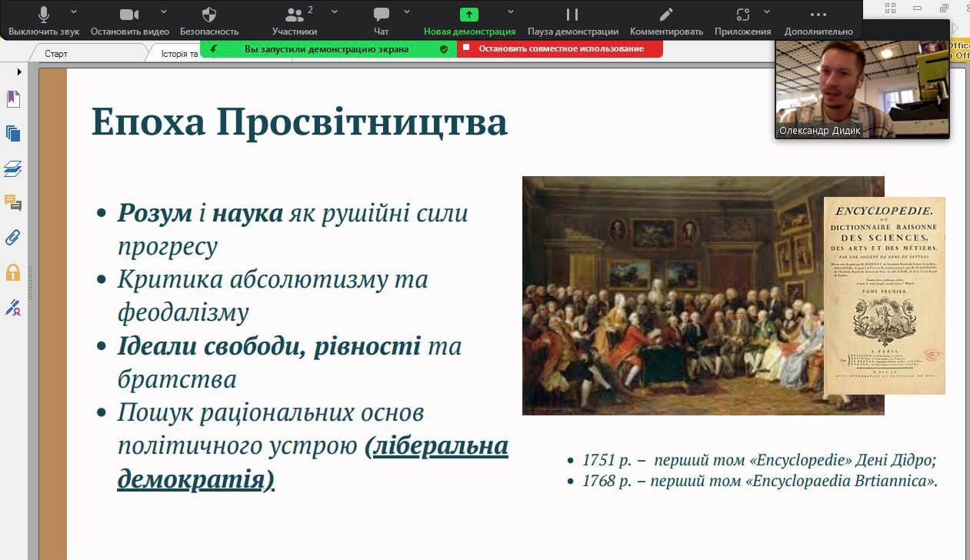Stop camera via Остановить видео

tap(129, 22)
